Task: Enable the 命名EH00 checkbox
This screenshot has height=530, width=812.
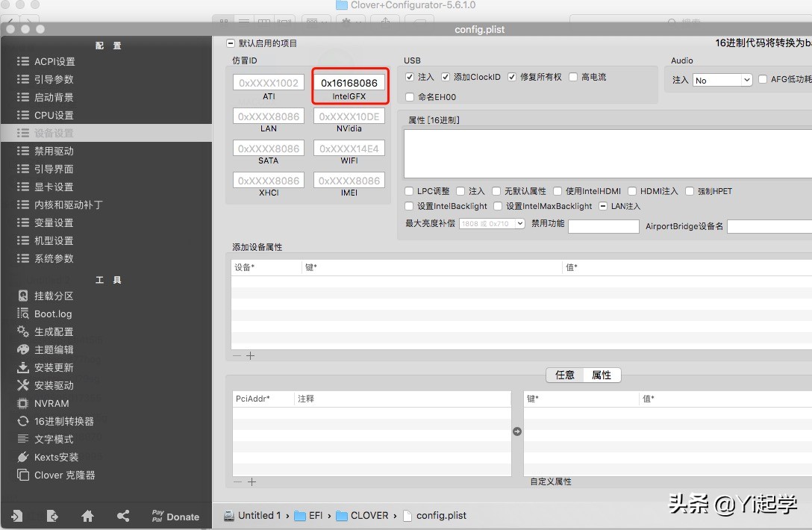Action: tap(410, 97)
